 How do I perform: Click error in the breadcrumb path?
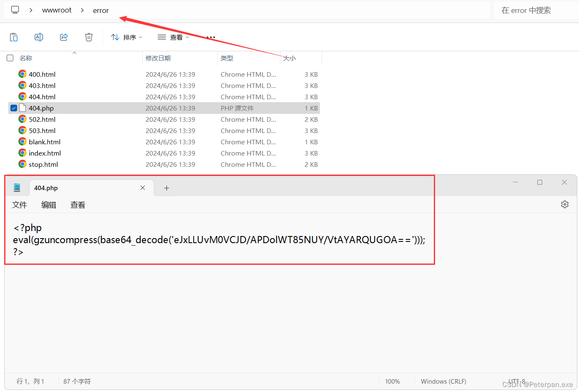coord(101,10)
